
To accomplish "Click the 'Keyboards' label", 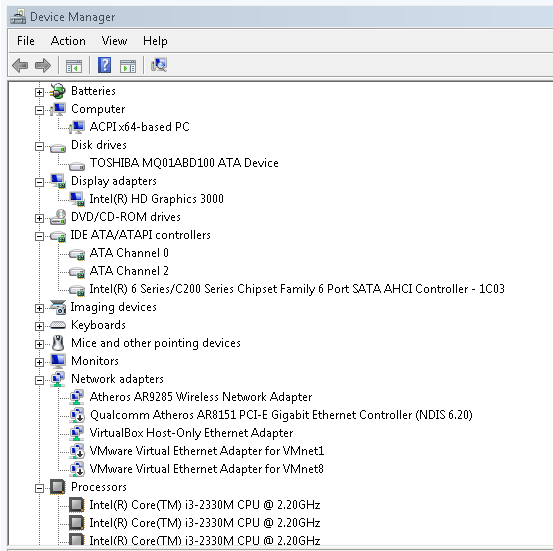I will [98, 325].
